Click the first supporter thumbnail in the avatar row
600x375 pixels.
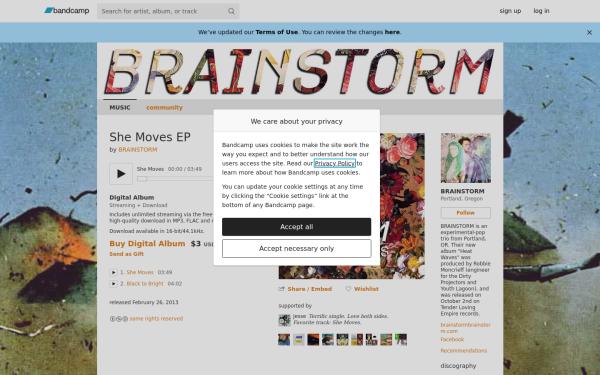(284, 339)
